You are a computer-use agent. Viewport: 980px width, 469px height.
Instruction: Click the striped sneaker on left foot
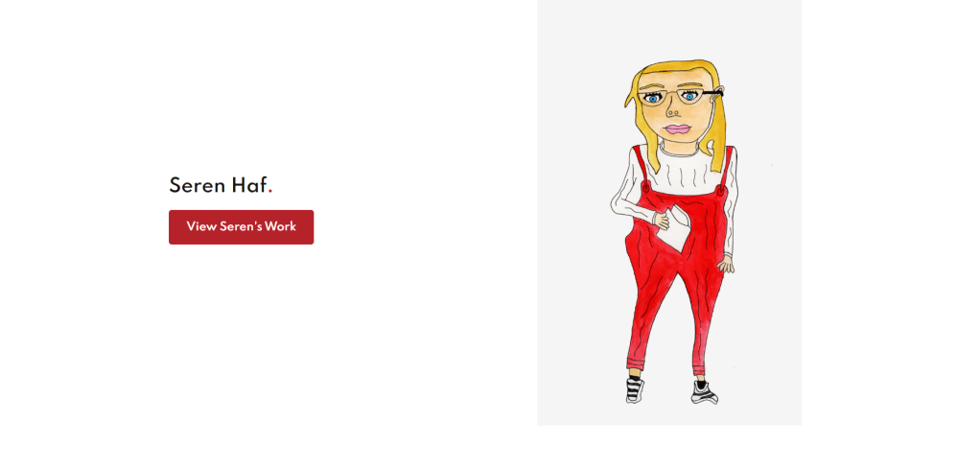(x=635, y=390)
